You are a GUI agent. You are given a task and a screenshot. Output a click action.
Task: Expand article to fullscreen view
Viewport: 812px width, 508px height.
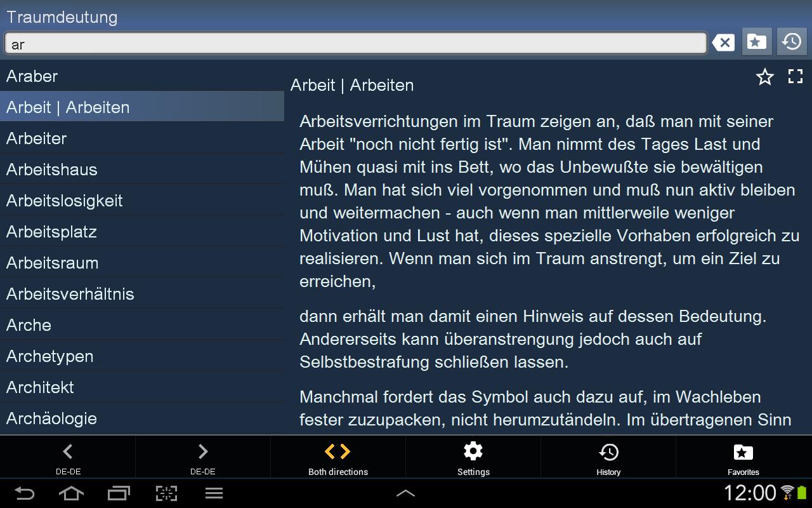click(796, 77)
